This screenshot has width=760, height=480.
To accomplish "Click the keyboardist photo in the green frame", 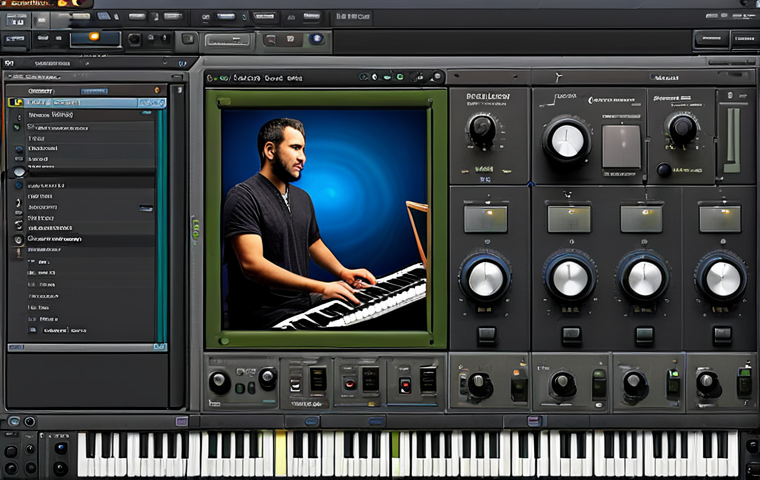I will (324, 219).
